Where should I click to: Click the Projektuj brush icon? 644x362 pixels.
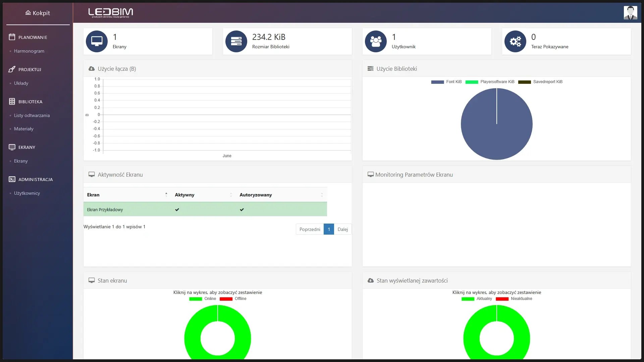tap(11, 69)
